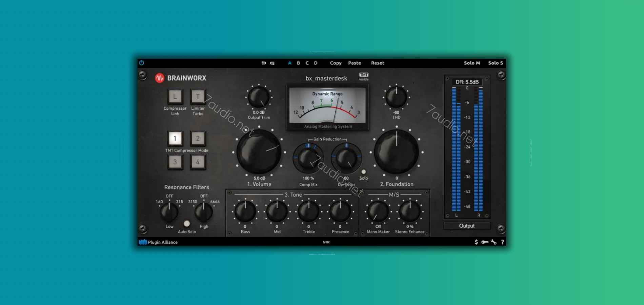644x305 pixels.
Task: Toggle the Resonance Filters Auto Solo button
Action: pyautogui.click(x=187, y=224)
